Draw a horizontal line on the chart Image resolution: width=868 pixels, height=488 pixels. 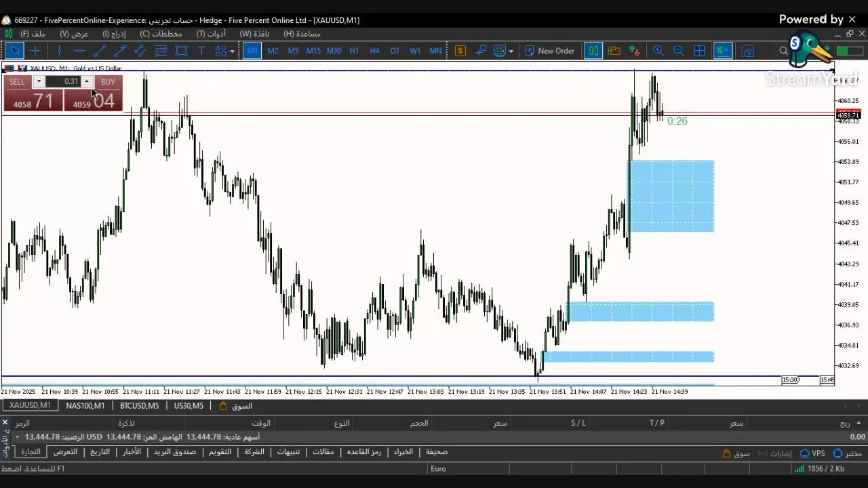79,51
